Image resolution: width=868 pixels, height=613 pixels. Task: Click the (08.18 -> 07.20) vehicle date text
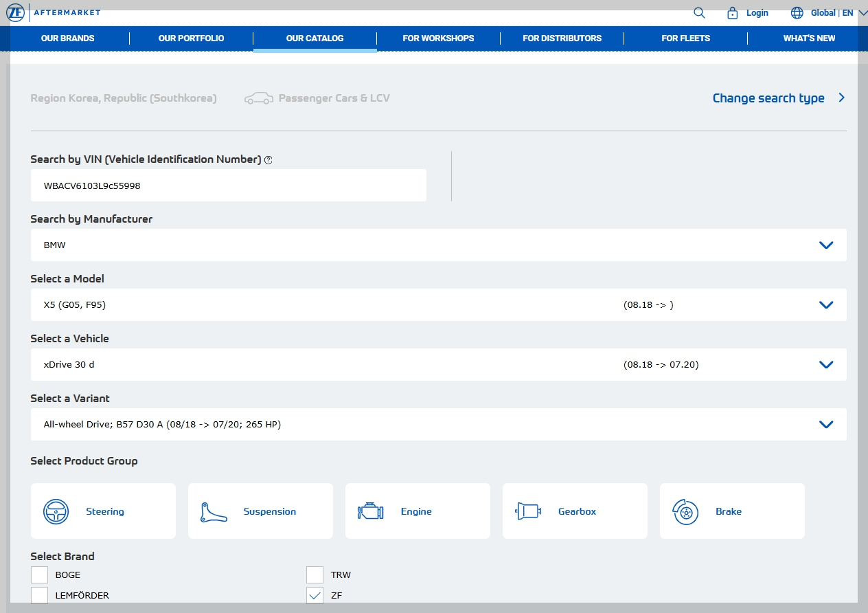(661, 365)
